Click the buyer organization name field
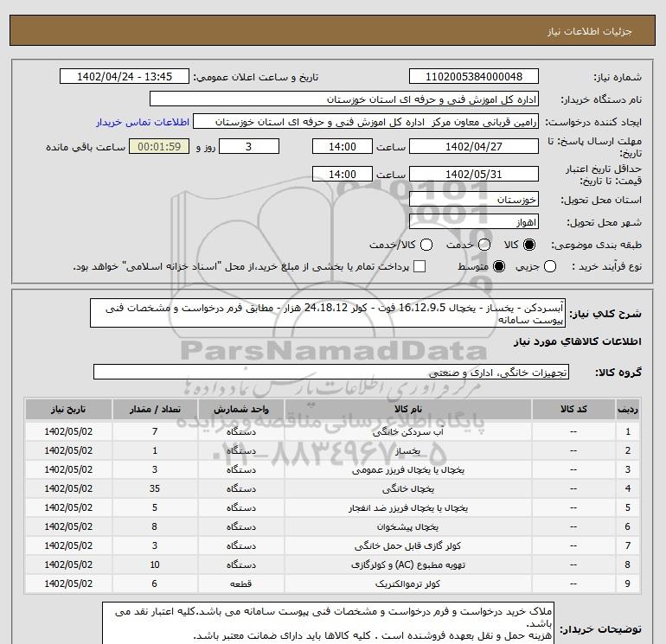 [344, 99]
